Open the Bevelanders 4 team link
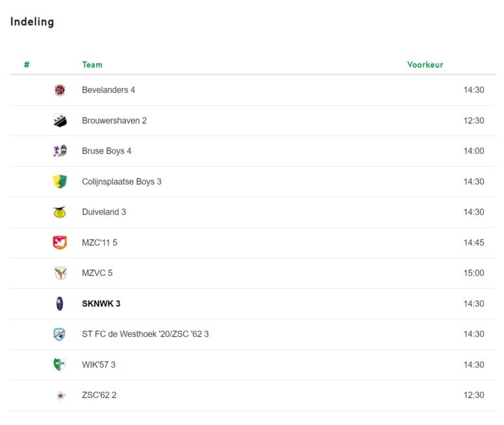The height and width of the screenshot is (425, 504). (x=108, y=90)
